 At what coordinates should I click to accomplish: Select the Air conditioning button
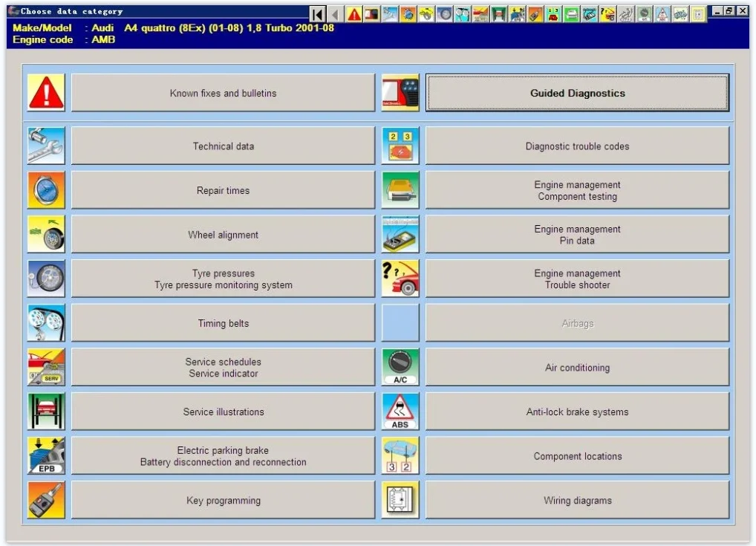point(577,368)
